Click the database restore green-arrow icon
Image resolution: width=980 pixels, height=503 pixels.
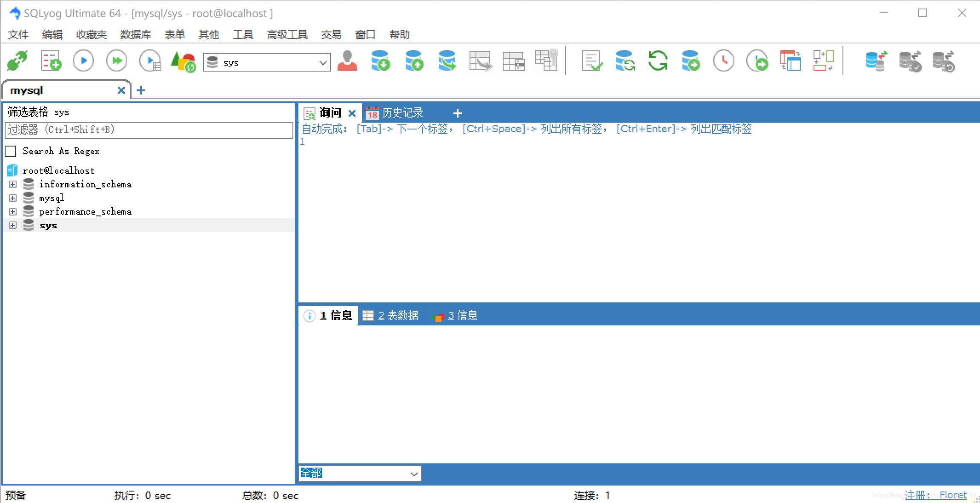tap(691, 61)
